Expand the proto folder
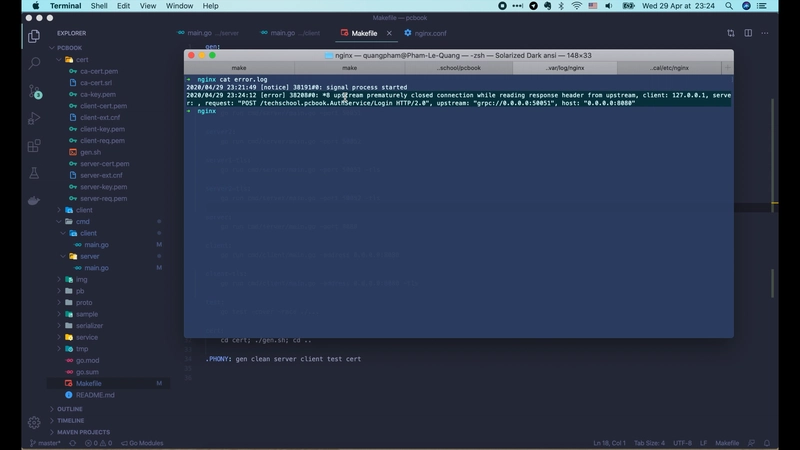Screen dimensions: 800x450 point(59,303)
